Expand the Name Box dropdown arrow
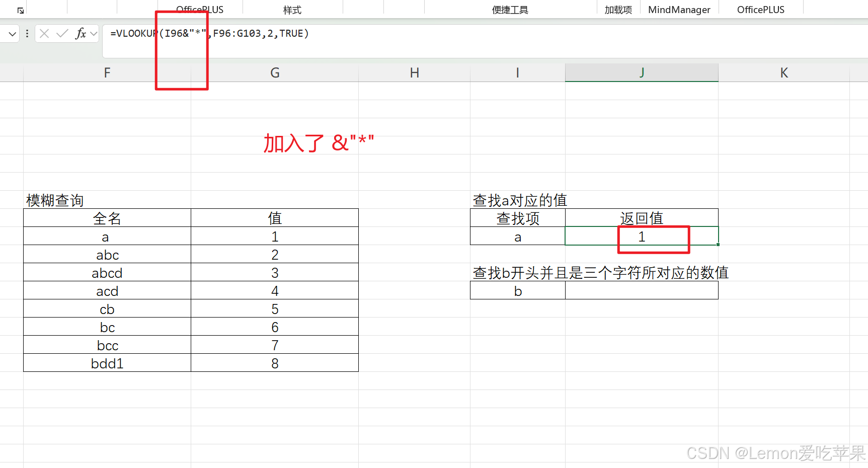Viewport: 868px width, 468px height. (13, 34)
